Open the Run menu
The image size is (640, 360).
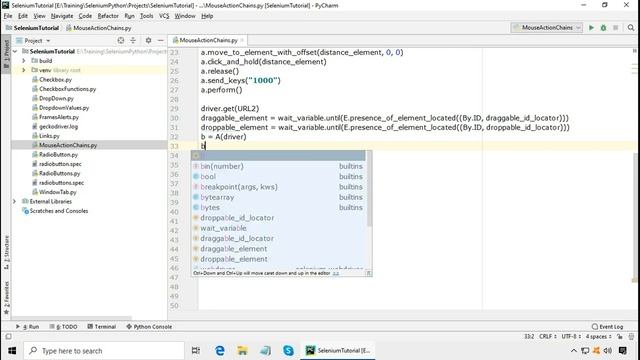(129, 16)
